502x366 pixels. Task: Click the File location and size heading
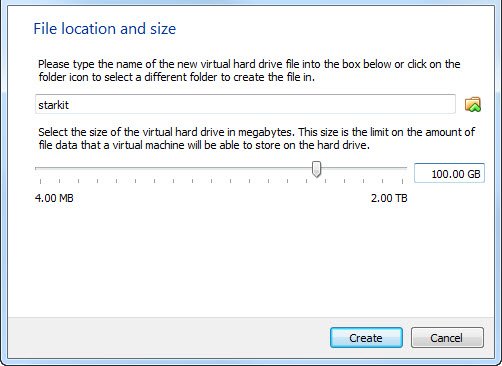point(105,29)
